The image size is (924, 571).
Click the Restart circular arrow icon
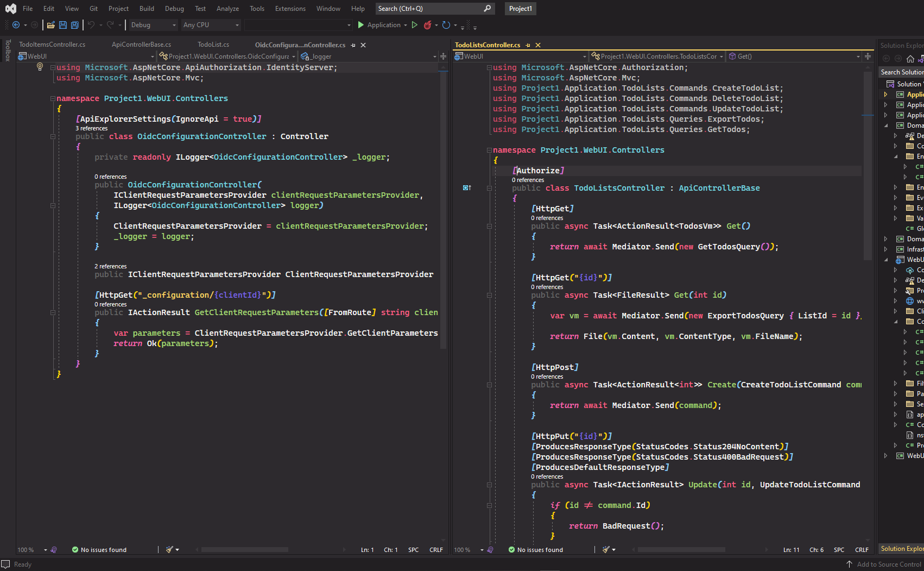pos(446,25)
